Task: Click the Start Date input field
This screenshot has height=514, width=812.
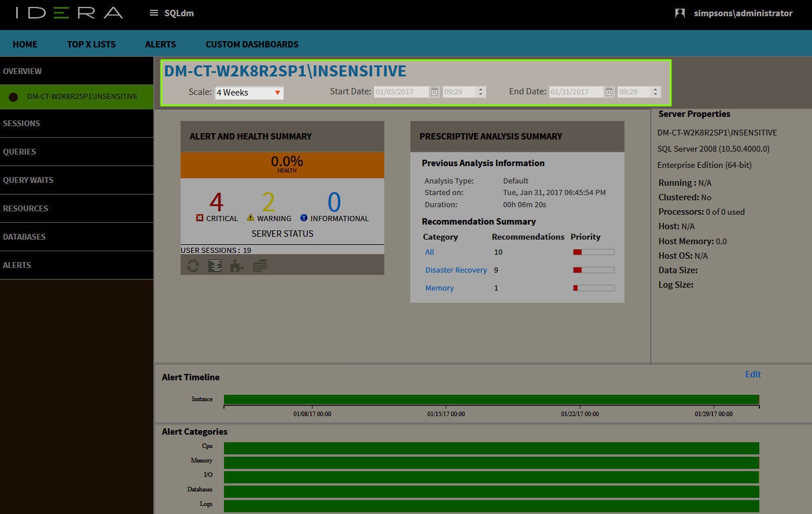Action: pos(401,92)
